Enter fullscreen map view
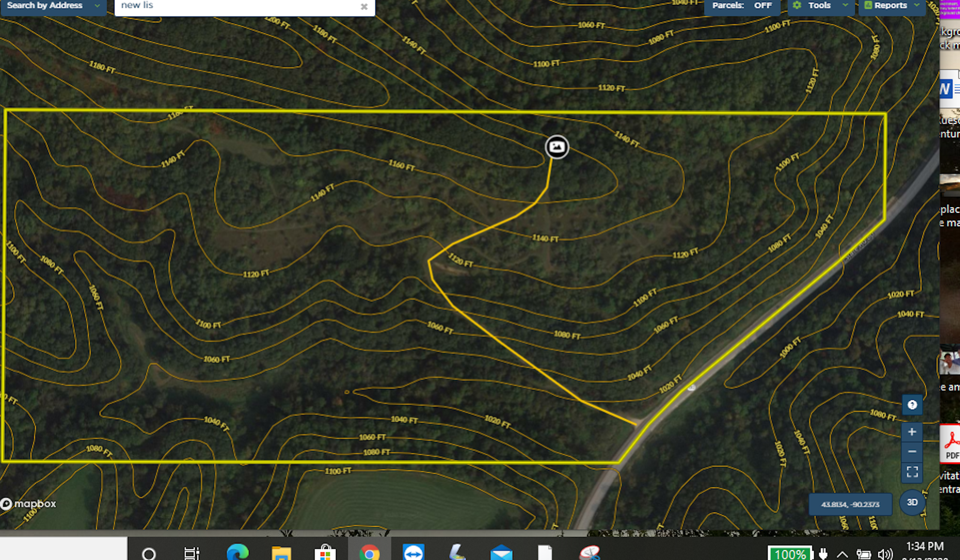The height and width of the screenshot is (560, 960). point(912,472)
